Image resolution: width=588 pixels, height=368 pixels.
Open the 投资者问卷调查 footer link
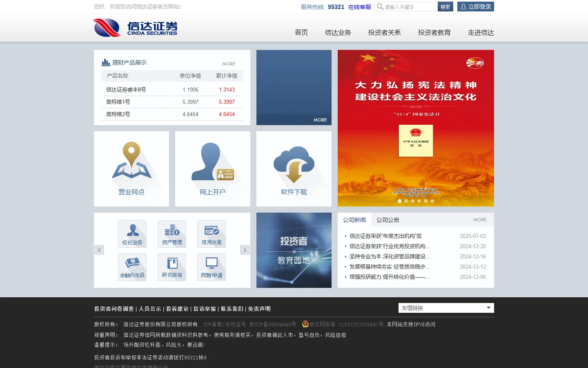[x=114, y=309]
